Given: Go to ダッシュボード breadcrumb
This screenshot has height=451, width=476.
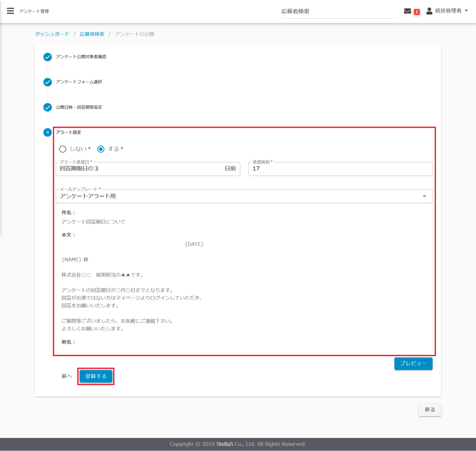Looking at the screenshot, I should pyautogui.click(x=52, y=34).
